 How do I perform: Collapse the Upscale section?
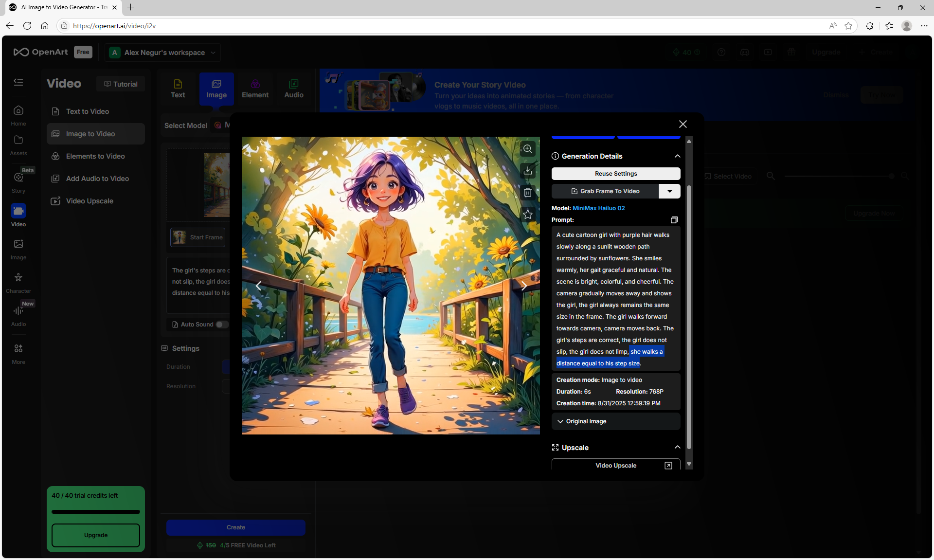tap(677, 447)
